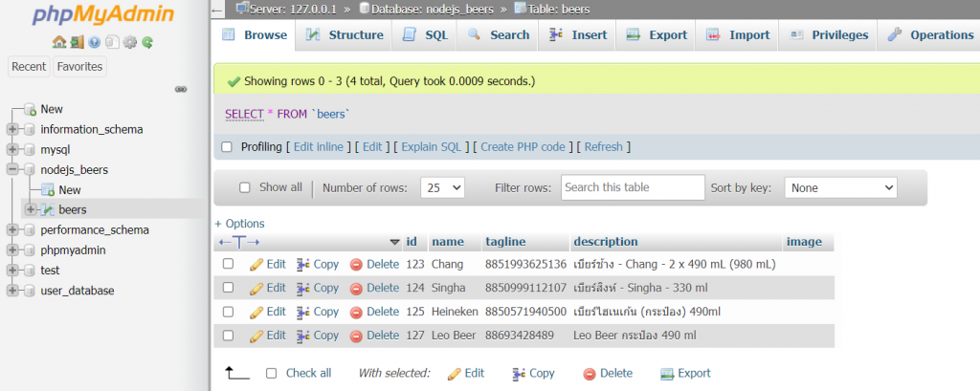Image resolution: width=980 pixels, height=391 pixels.
Task: Click the Copy icon for Heineken row
Action: coord(303,313)
